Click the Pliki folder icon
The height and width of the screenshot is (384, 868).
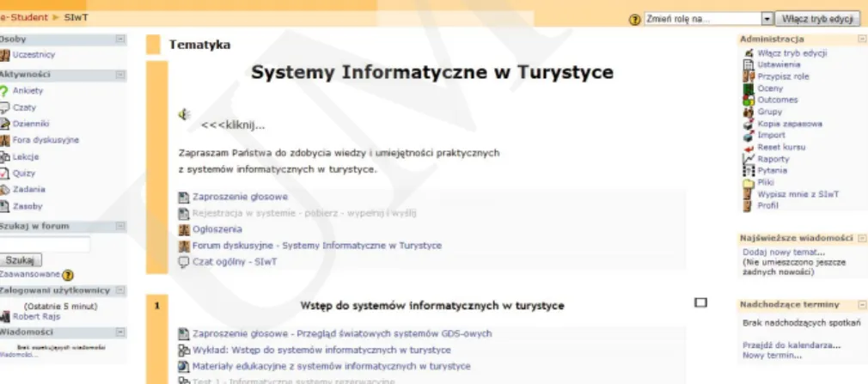(749, 183)
